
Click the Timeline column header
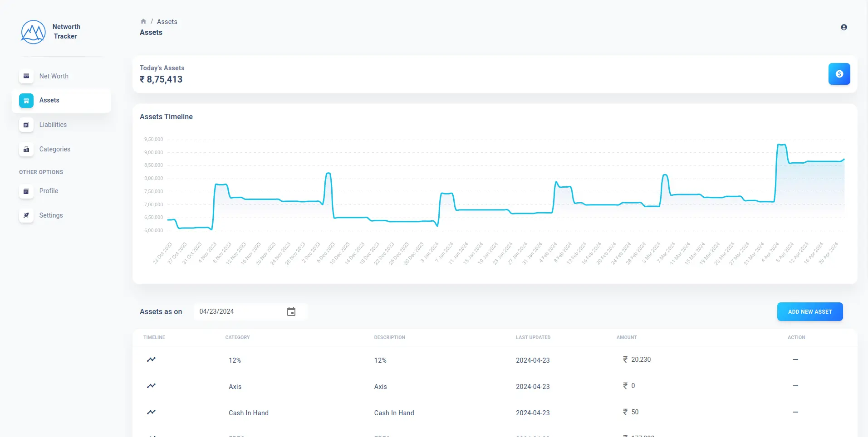pyautogui.click(x=154, y=337)
